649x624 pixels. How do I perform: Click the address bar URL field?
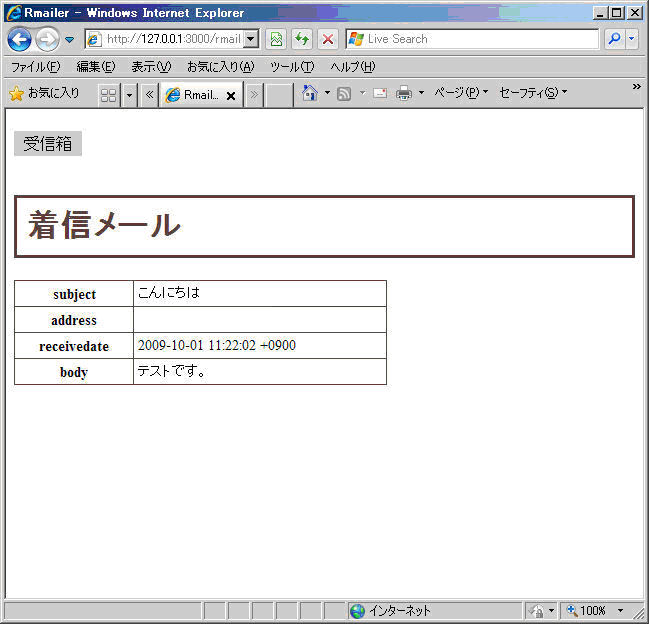166,39
